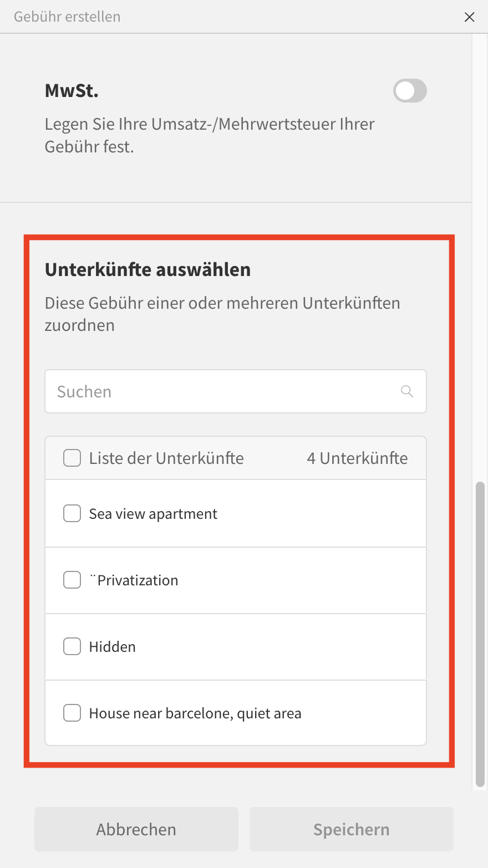Click the Unterkünfte auswählen heading
The width and height of the screenshot is (488, 868).
click(x=148, y=269)
